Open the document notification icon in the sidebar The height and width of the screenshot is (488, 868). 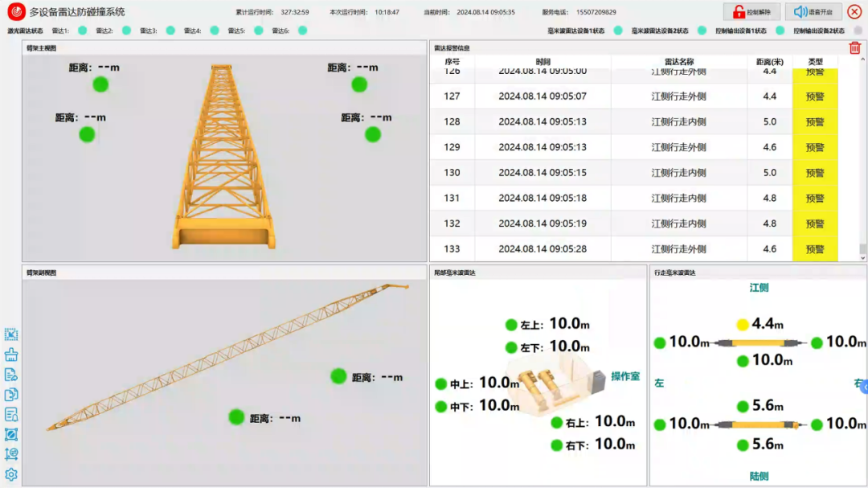[10, 414]
